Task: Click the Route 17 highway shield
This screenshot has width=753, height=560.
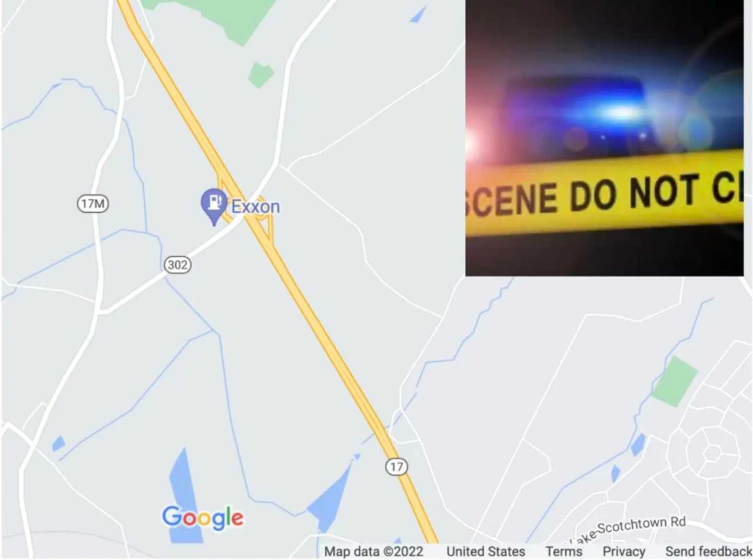Action: coord(396,466)
